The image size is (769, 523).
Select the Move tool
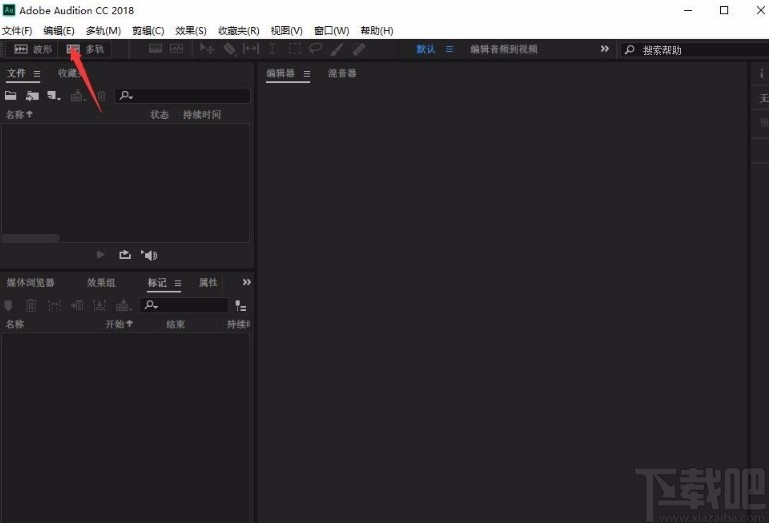pos(206,49)
